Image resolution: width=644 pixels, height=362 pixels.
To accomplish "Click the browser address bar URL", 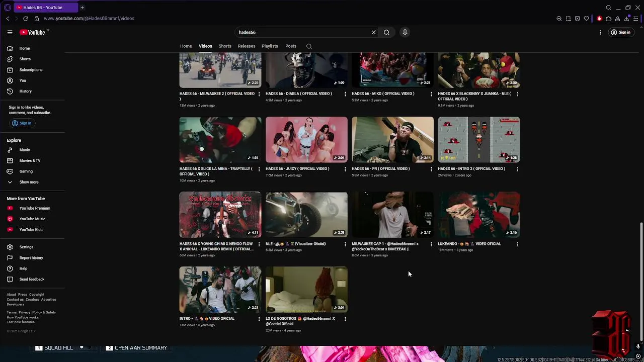I will pos(89,19).
